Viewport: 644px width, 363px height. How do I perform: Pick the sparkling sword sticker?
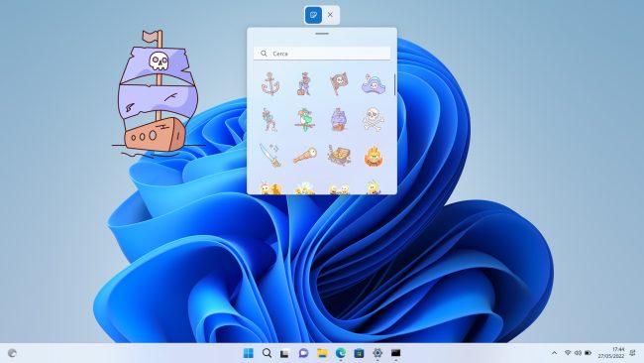click(270, 155)
